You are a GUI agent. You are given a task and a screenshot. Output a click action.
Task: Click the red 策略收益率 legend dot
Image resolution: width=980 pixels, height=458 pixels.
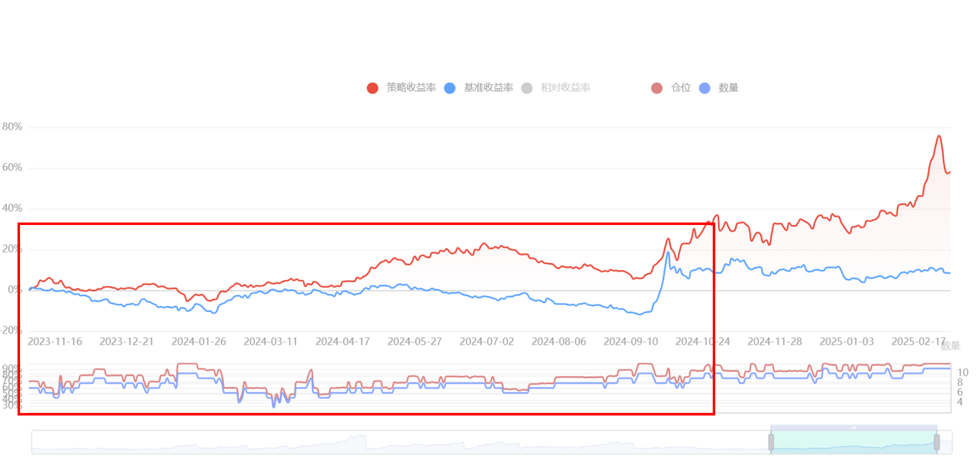(372, 88)
